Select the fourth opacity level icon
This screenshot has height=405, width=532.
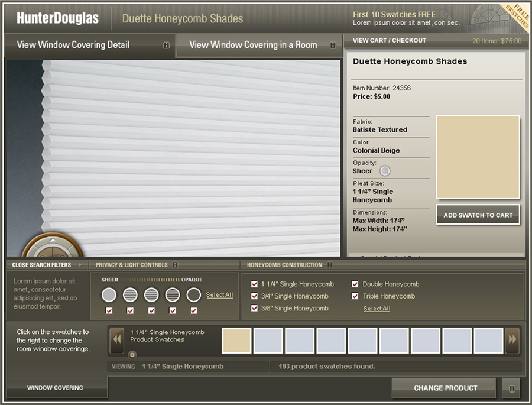coord(173,294)
